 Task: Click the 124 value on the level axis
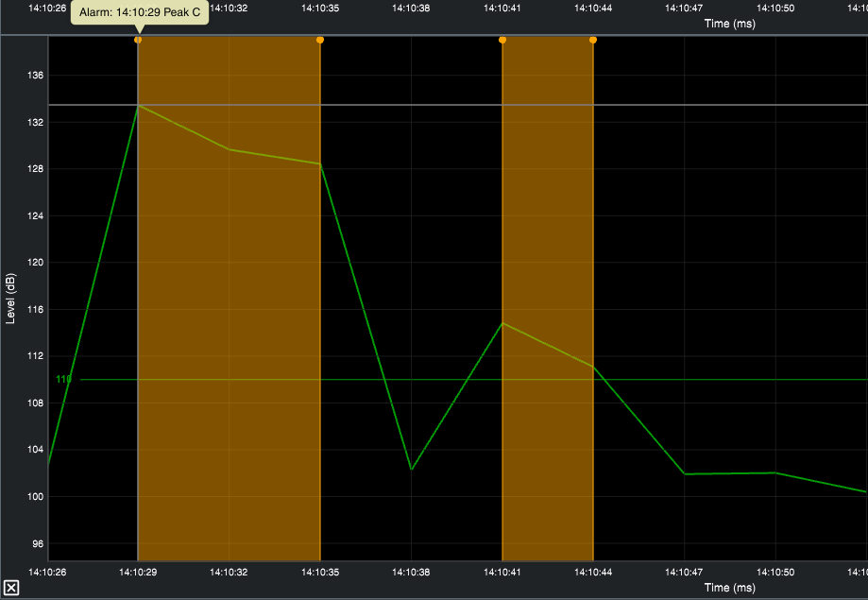[36, 216]
